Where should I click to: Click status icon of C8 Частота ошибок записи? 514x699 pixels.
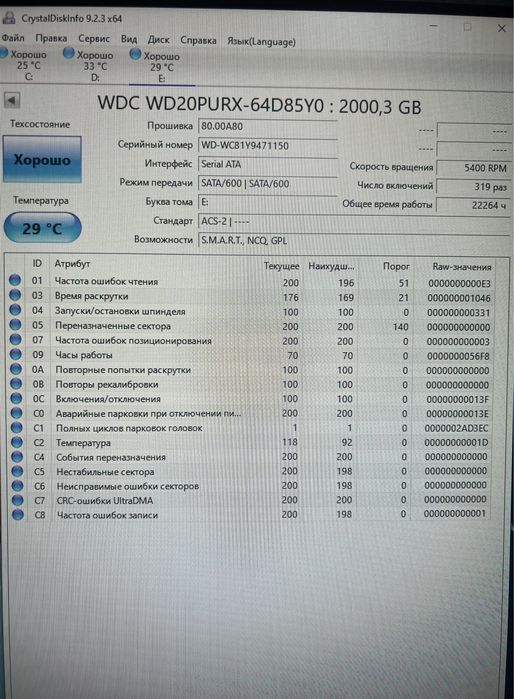[18, 514]
